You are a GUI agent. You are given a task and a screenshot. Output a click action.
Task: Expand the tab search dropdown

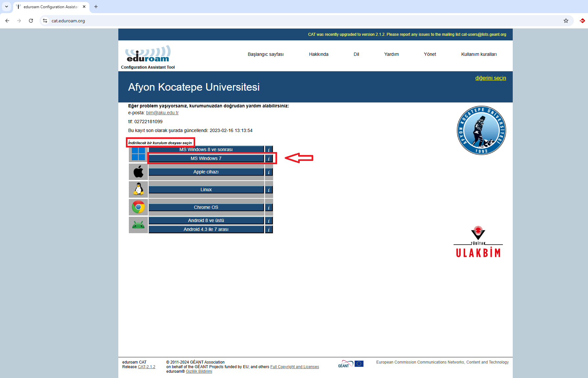click(x=7, y=7)
